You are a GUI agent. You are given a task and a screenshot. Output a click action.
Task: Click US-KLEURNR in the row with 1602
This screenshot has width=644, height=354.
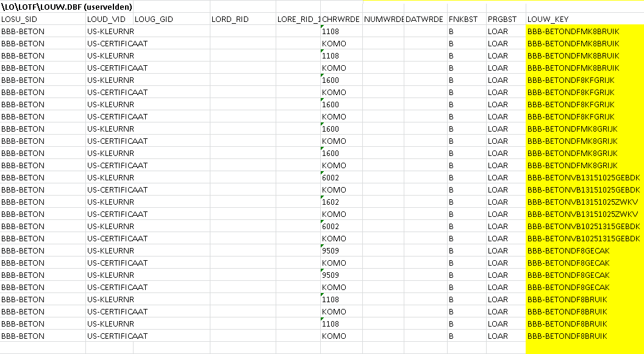(110, 202)
